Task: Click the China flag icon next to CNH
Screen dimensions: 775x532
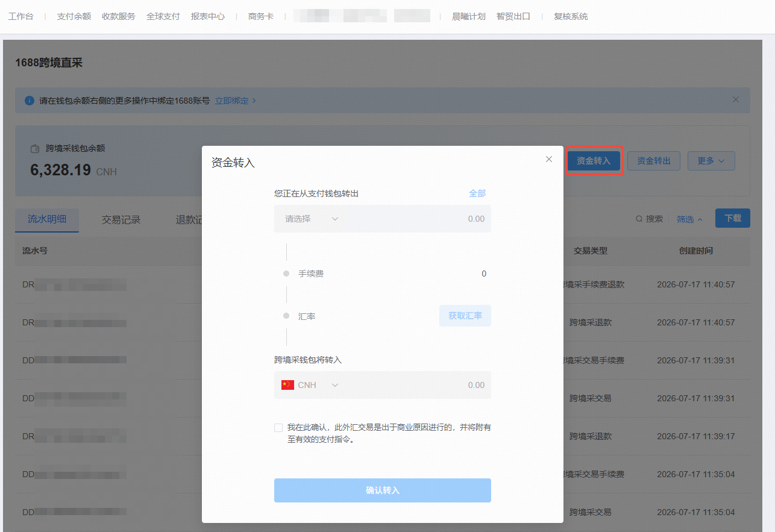Action: coord(287,385)
